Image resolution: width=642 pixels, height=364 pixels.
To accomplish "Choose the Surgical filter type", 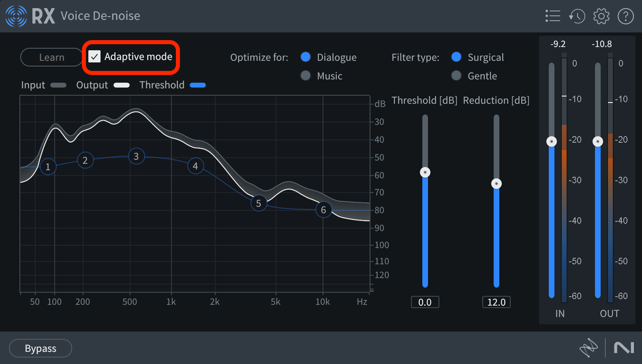I will point(456,57).
